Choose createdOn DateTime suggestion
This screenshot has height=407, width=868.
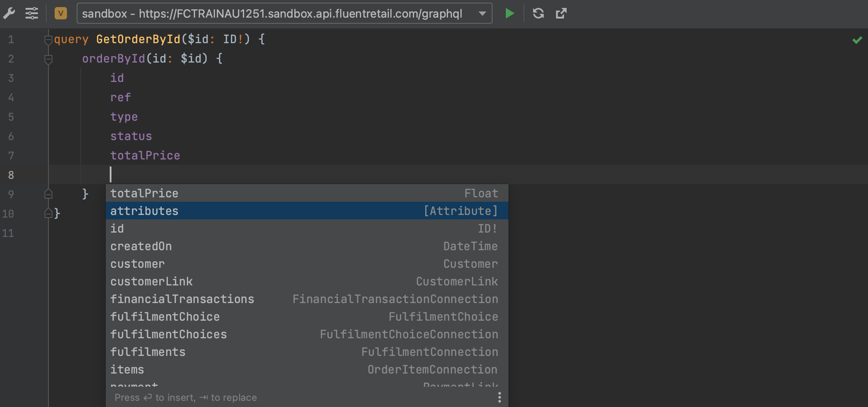click(307, 246)
